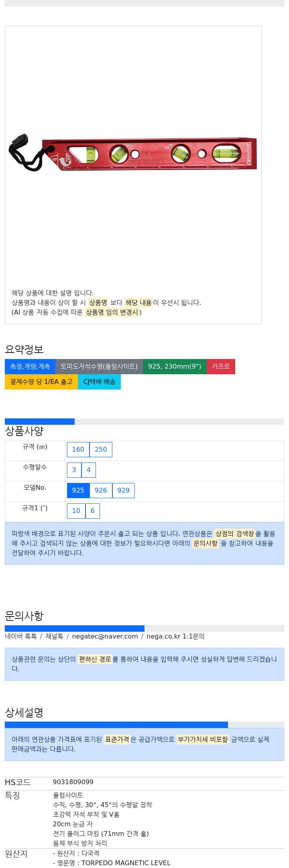Click the CJ택배 배송 shipping badge
This screenshot has height=868, width=289.
click(99, 381)
